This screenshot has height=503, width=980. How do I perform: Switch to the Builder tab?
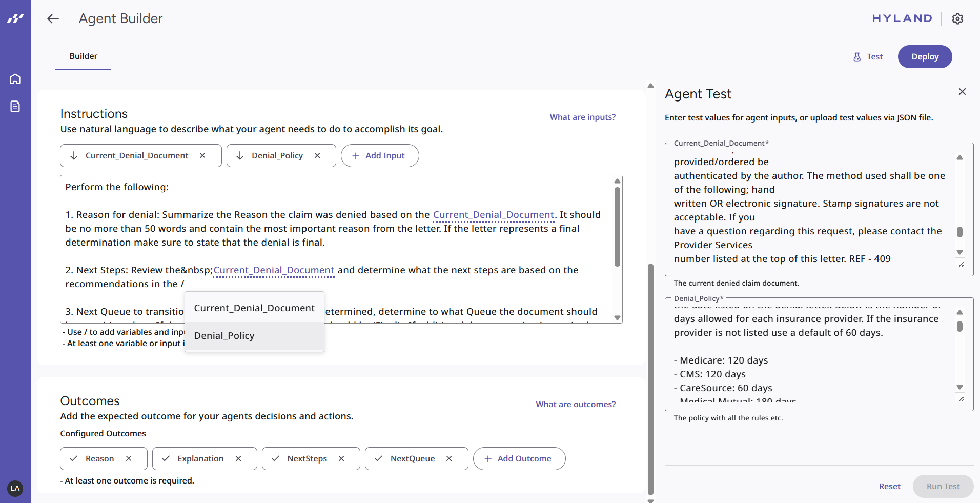[x=84, y=56]
